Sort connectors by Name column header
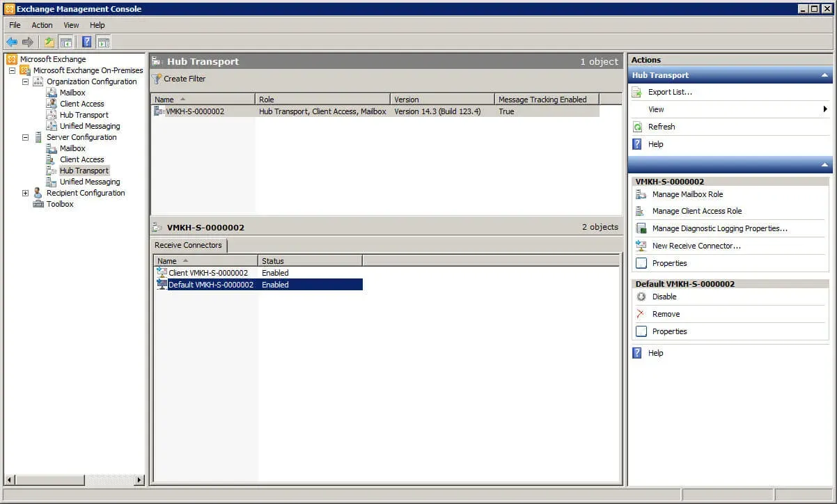837x504 pixels. pos(205,261)
